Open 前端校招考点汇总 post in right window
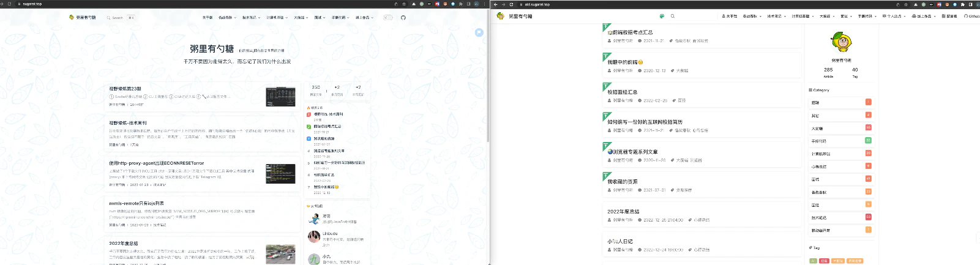This screenshot has height=265, width=980. 630,32
